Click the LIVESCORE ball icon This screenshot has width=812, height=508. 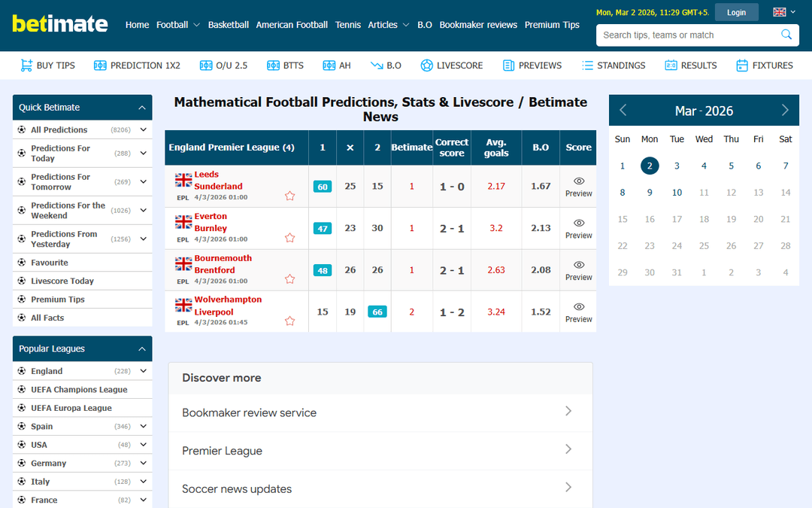click(x=427, y=65)
